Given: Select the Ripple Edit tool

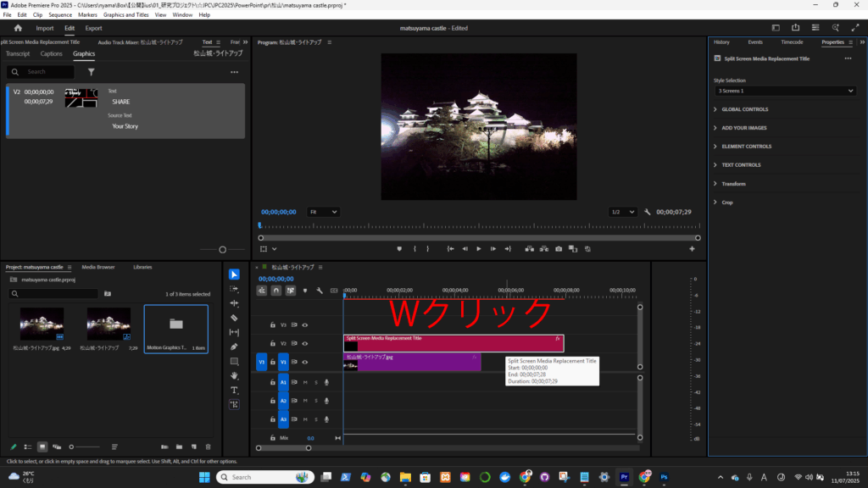Looking at the screenshot, I should coord(234,303).
